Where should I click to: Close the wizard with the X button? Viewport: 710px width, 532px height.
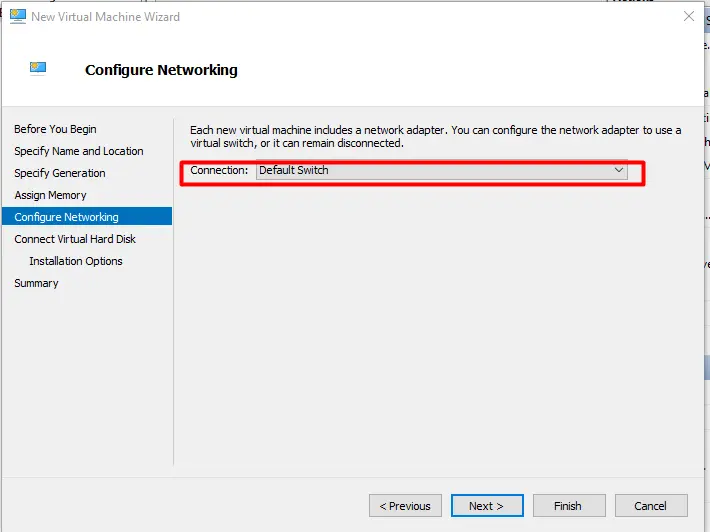tap(689, 16)
